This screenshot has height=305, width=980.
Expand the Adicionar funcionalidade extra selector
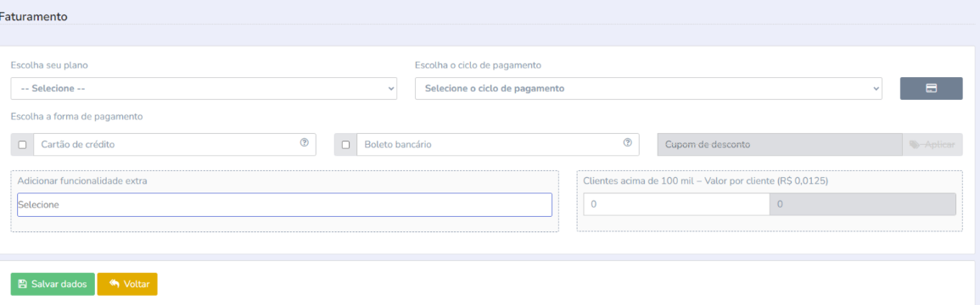coord(284,204)
